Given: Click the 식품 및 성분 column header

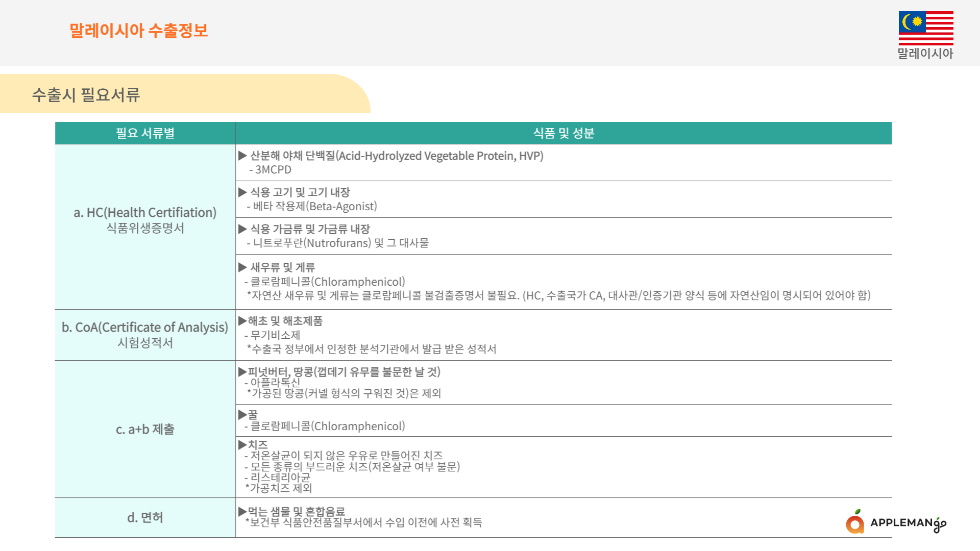Looking at the screenshot, I should coord(563,133).
